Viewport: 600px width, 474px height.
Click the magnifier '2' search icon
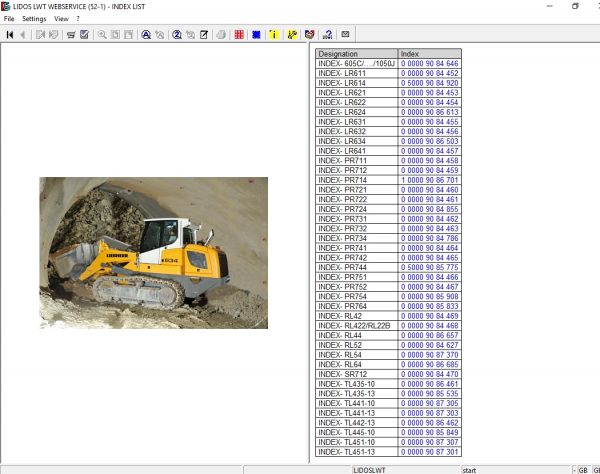pyautogui.click(x=177, y=34)
